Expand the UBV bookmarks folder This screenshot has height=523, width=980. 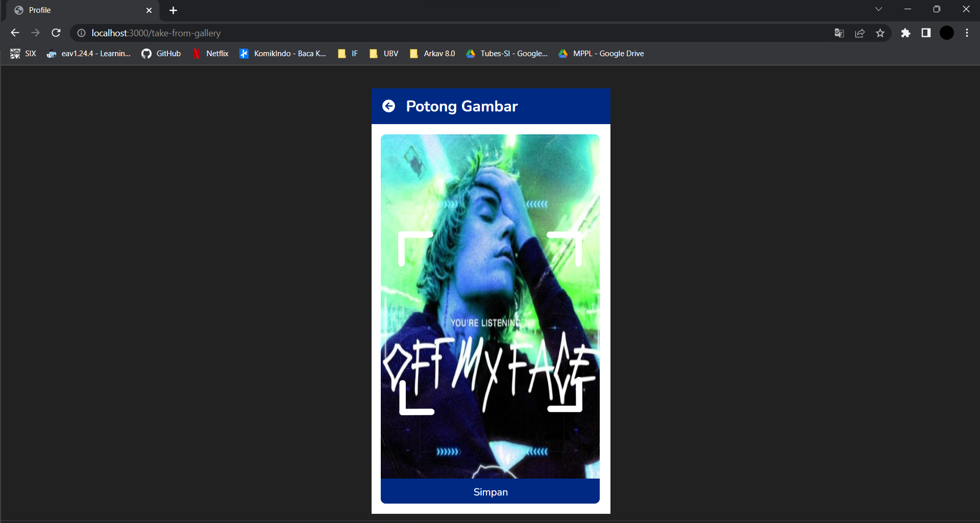pos(384,54)
